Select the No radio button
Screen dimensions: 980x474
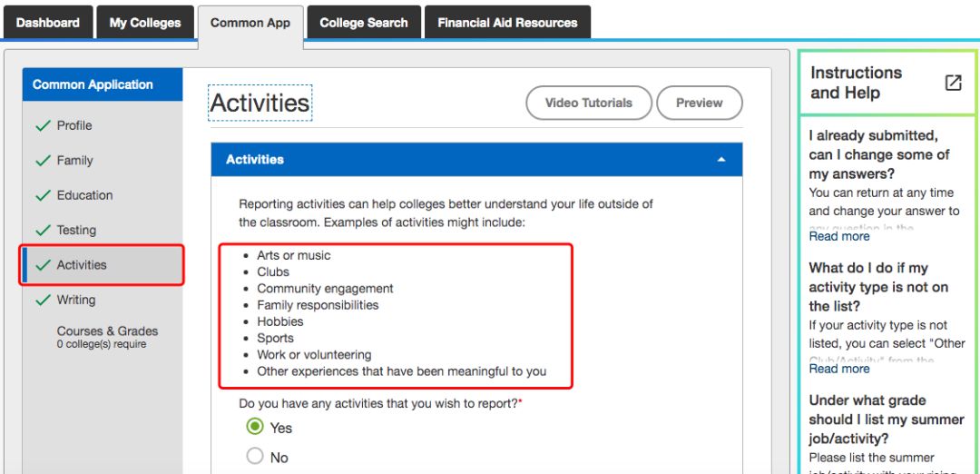[x=254, y=457]
